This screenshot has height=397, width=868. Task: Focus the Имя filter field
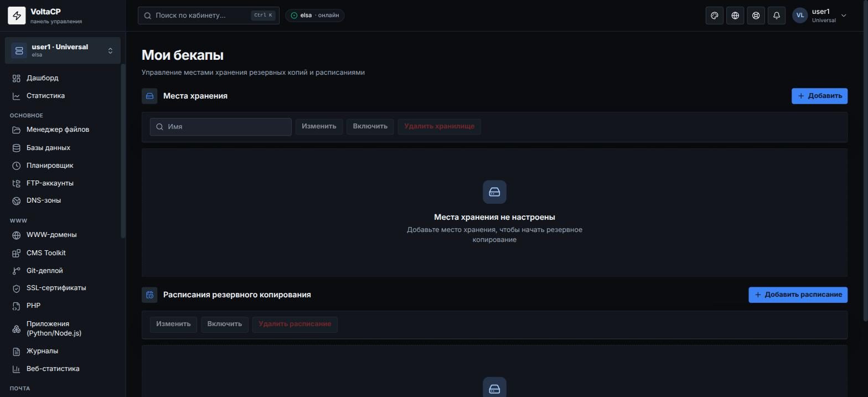pyautogui.click(x=220, y=127)
